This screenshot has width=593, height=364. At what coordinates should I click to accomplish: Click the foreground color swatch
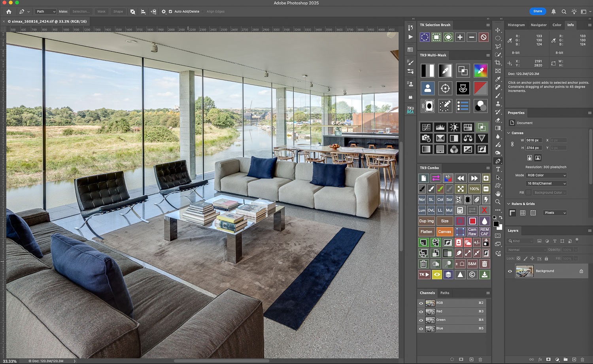tap(496, 224)
